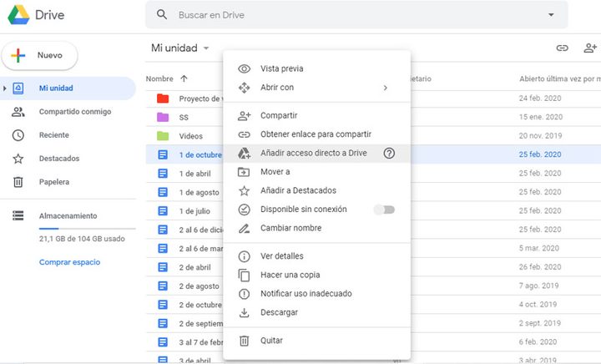Type in the Buscar en Drive field

(x=356, y=15)
